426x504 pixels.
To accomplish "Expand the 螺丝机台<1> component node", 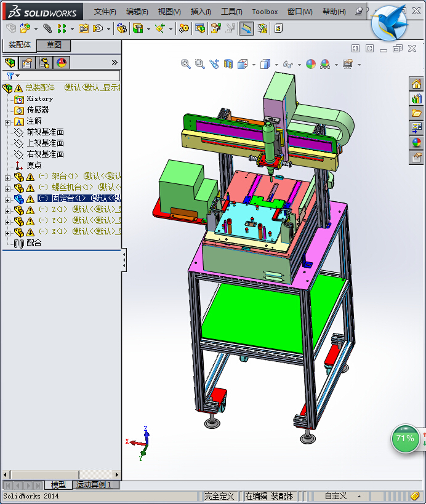I will click(8, 189).
